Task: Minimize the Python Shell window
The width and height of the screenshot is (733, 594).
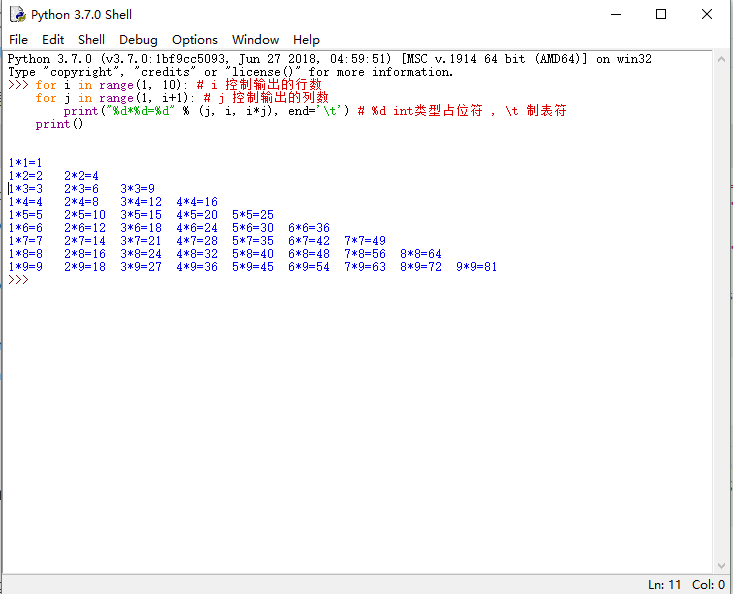Action: [616, 14]
